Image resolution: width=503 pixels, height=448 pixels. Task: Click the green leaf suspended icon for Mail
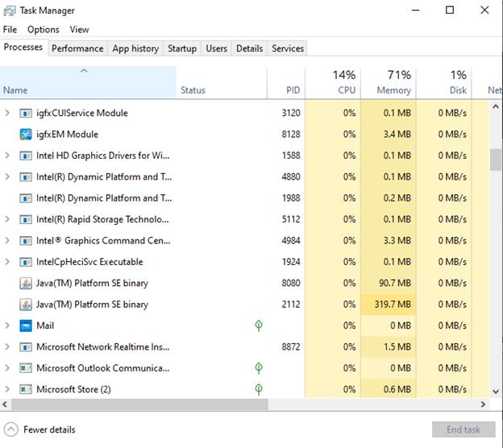pyautogui.click(x=259, y=326)
